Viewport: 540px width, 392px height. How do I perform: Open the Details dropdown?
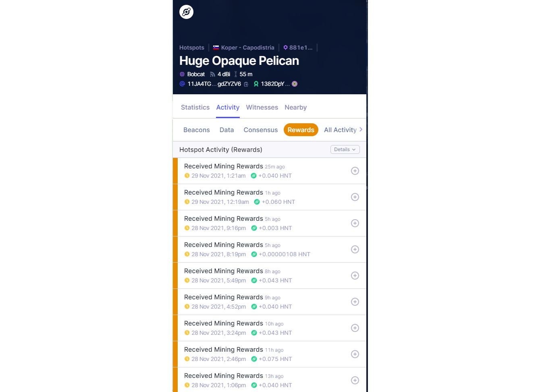point(345,149)
